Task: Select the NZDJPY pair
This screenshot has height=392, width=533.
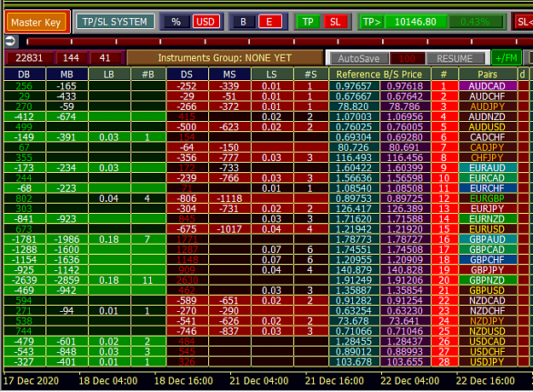Action: coord(488,320)
